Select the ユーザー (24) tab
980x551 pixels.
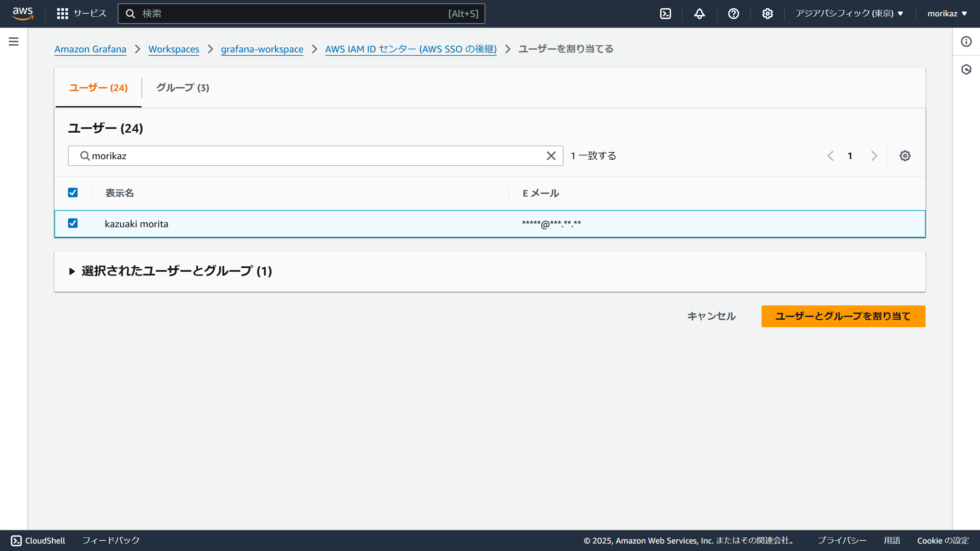coord(98,88)
